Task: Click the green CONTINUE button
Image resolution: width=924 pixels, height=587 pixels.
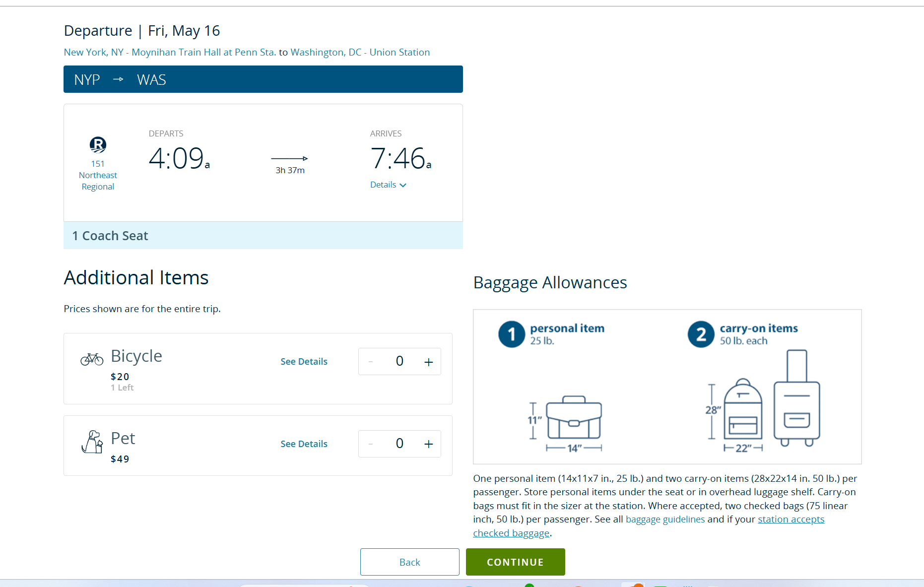Action: (x=515, y=562)
